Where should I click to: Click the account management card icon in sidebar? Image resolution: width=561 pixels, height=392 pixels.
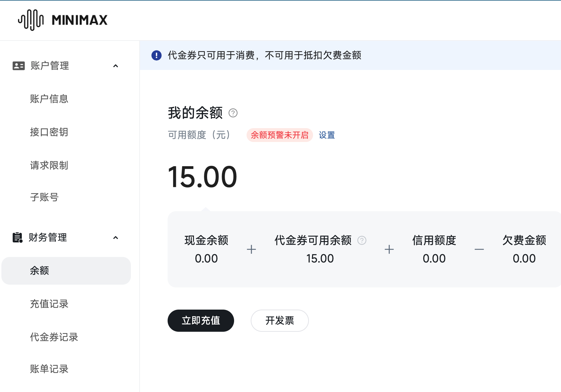tap(18, 65)
